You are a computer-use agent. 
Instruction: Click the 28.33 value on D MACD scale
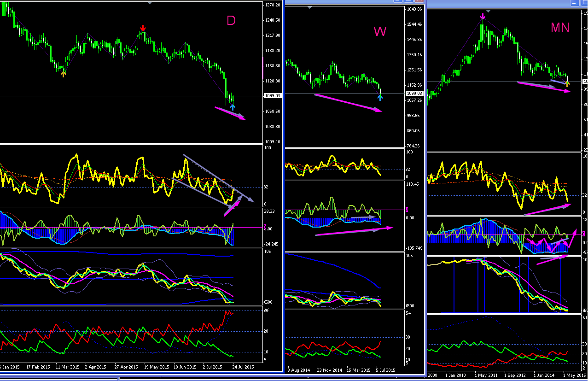coord(270,211)
